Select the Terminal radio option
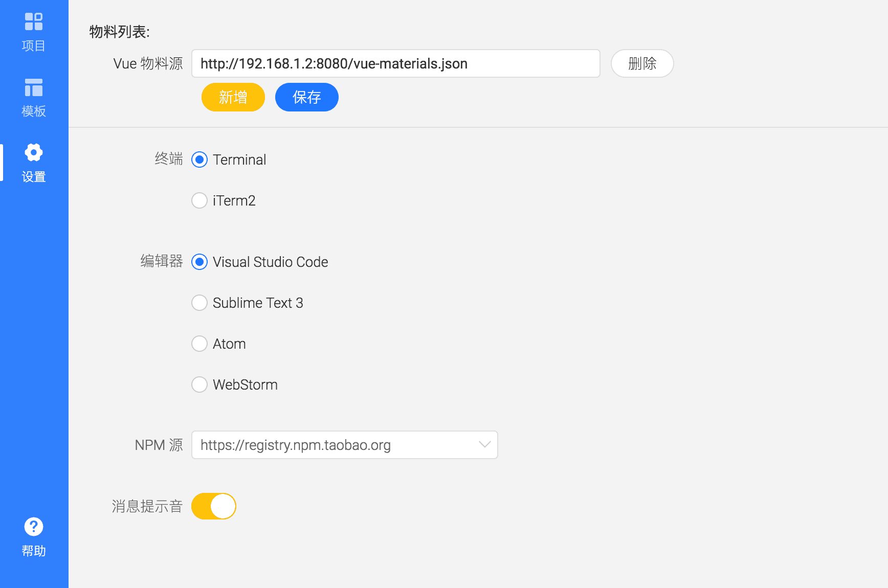 pos(199,160)
